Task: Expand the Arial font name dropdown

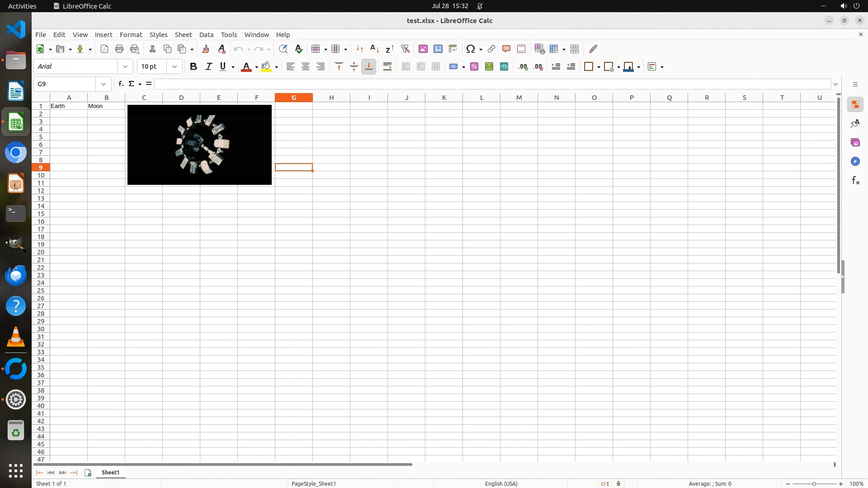Action: pos(125,66)
